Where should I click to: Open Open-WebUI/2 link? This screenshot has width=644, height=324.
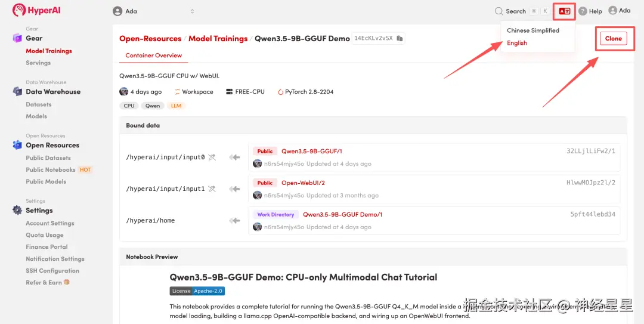[303, 183]
